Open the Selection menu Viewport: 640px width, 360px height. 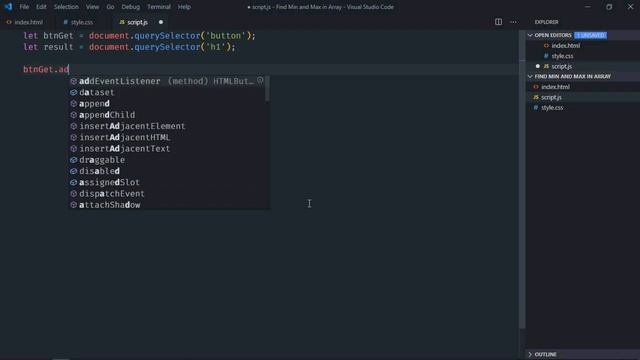66,7
